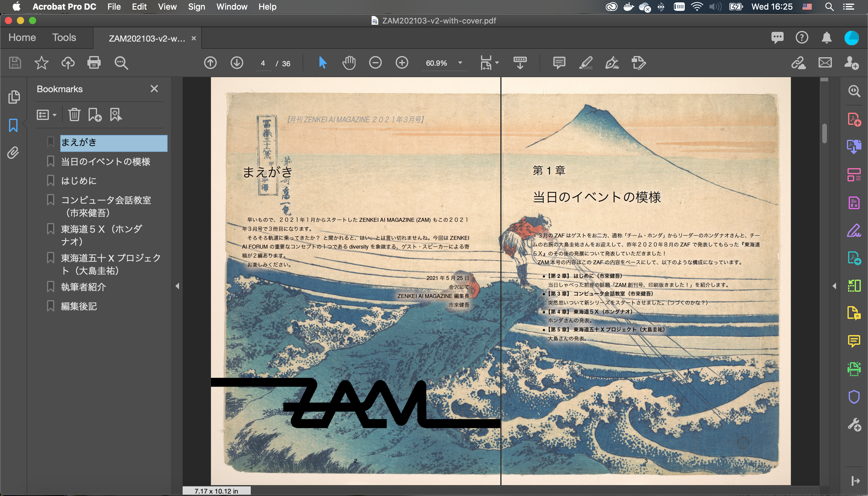Collapse the right tools pane arrow
The width and height of the screenshot is (868, 496).
pos(834,286)
